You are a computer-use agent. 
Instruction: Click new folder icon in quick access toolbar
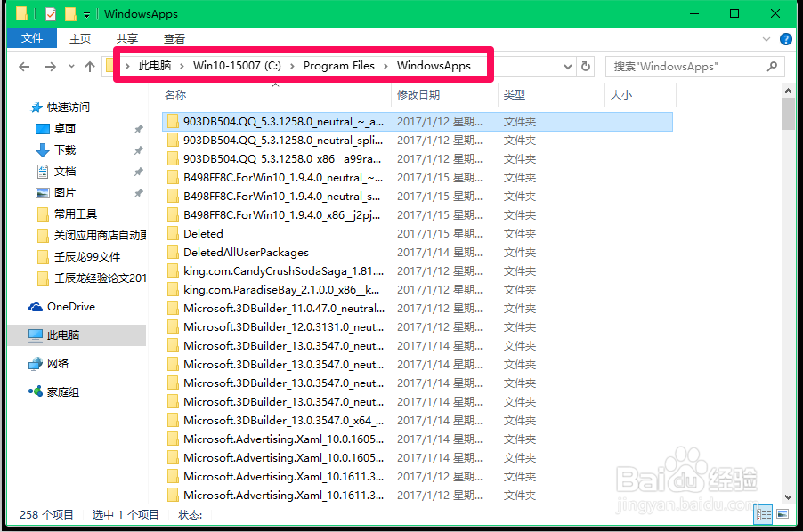(x=70, y=14)
